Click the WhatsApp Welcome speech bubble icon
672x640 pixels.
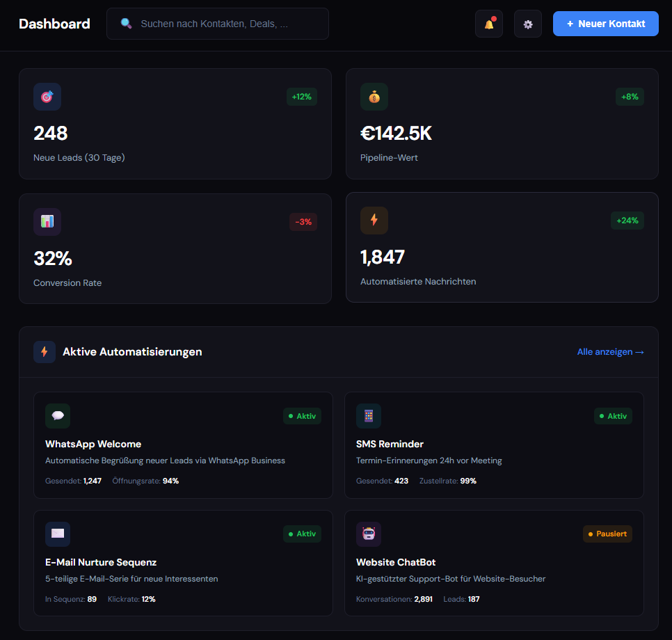(58, 416)
